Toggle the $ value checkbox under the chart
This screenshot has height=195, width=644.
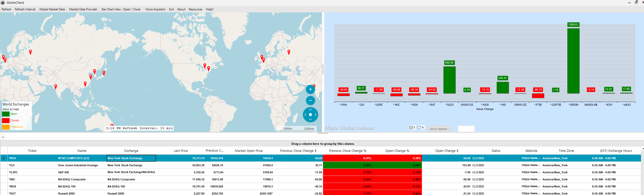tap(411, 128)
